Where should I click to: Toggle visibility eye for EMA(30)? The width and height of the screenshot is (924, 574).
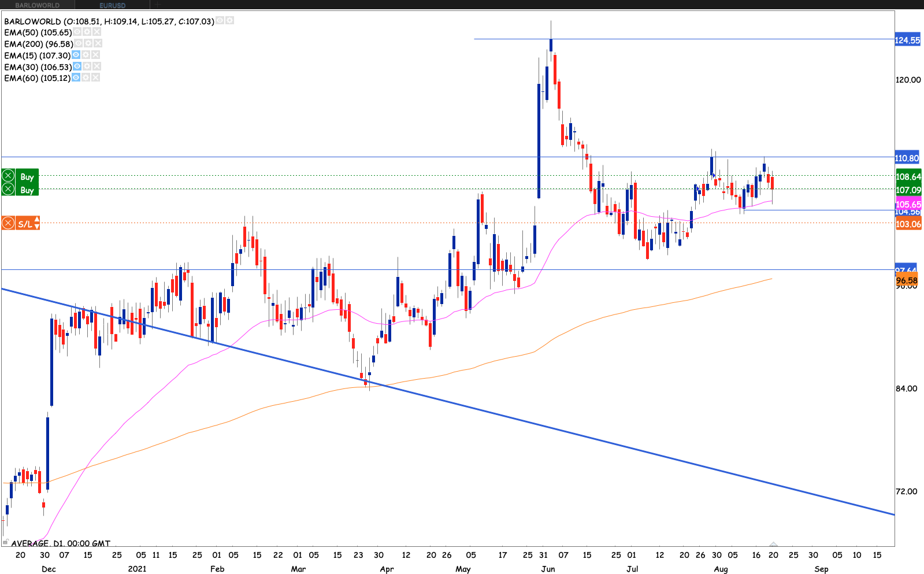pyautogui.click(x=77, y=66)
